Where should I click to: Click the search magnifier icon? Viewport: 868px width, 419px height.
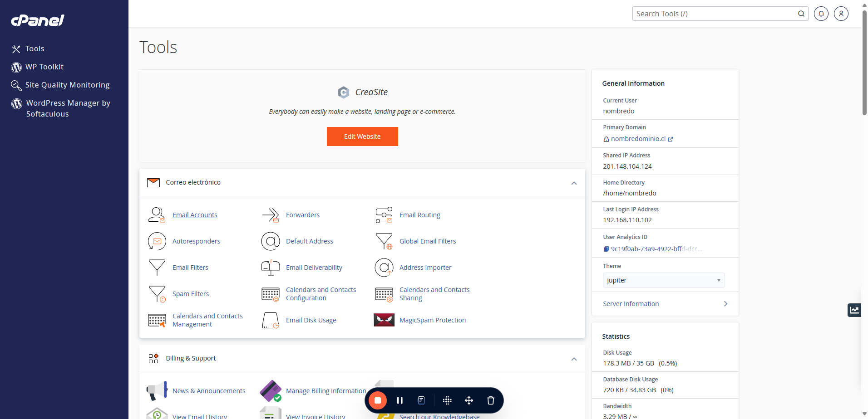801,14
